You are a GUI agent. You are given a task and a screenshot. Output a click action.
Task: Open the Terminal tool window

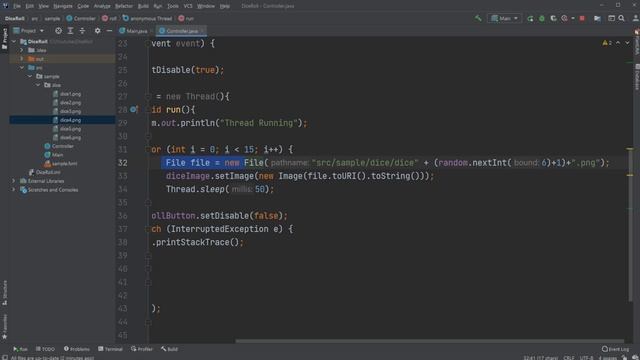click(x=110, y=349)
